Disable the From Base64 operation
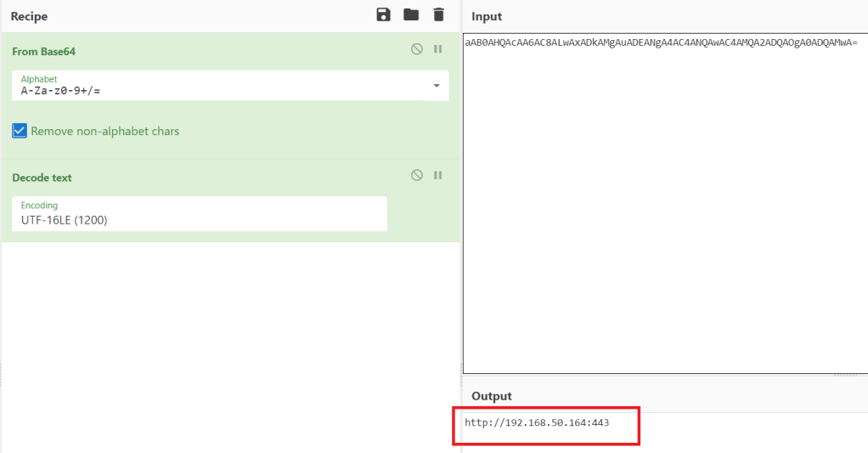This screenshot has width=868, height=453. 417,49
